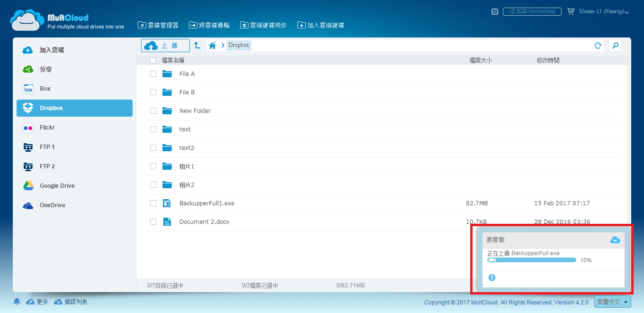Check the text folder checkbox
The width and height of the screenshot is (644, 313).
(x=153, y=129)
